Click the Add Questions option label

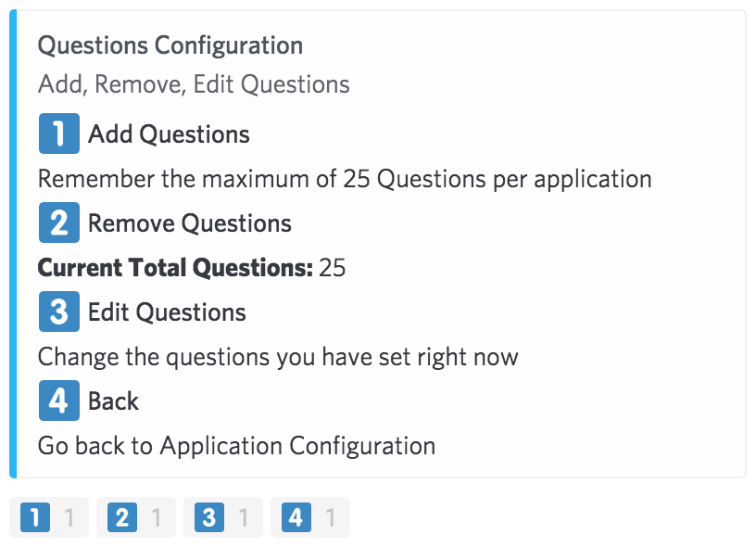[x=169, y=134]
